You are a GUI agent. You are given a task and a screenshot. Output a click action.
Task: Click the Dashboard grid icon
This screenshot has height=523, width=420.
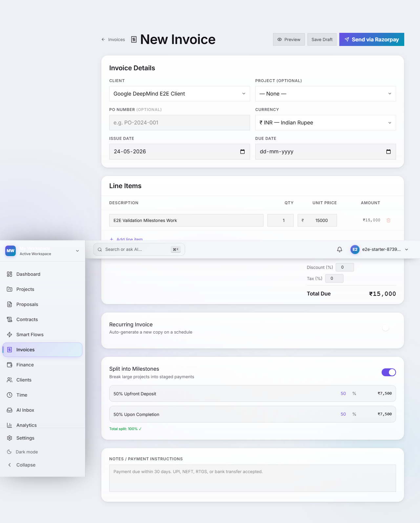click(x=10, y=274)
